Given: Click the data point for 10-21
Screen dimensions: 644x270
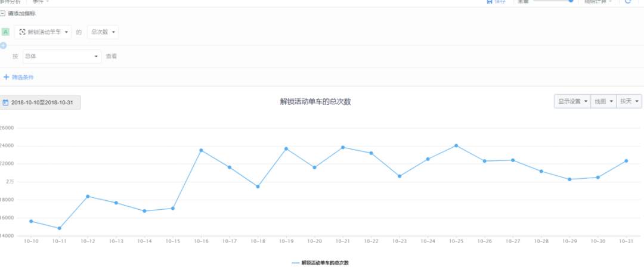Looking at the screenshot, I should click(343, 147).
